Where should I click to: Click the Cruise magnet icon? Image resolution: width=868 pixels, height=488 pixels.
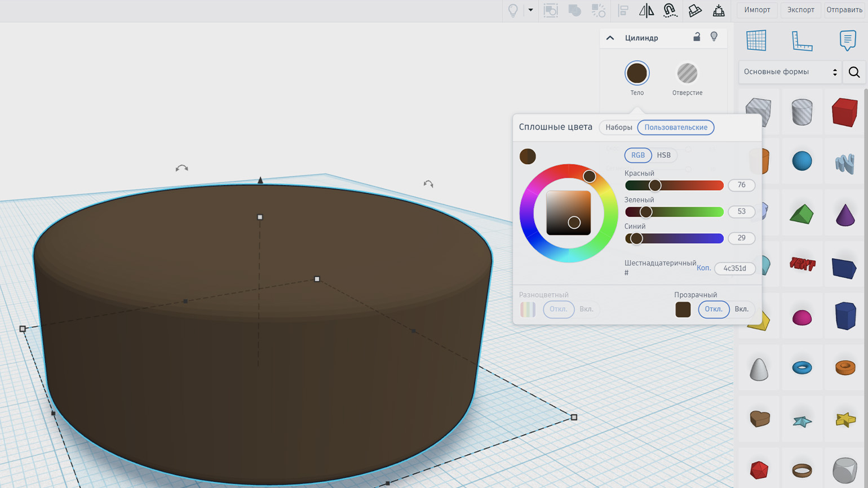coord(670,10)
